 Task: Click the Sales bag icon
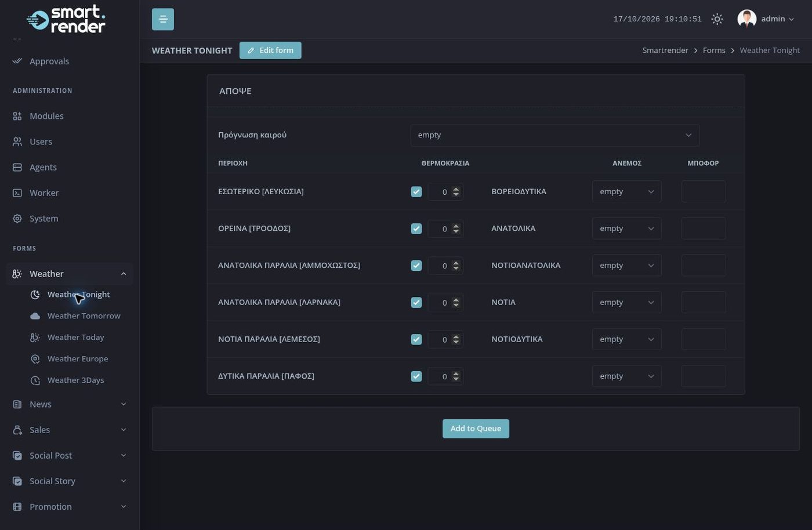tap(17, 430)
